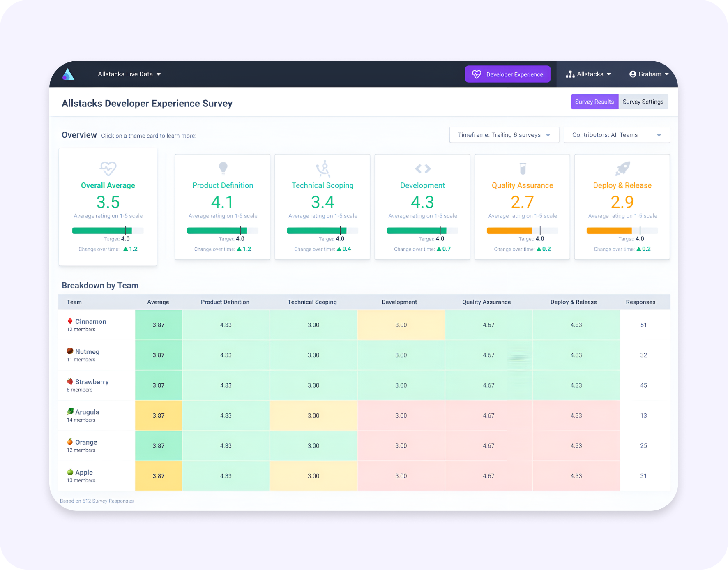
Task: Click the Technical Scoping column header
Action: (x=312, y=302)
